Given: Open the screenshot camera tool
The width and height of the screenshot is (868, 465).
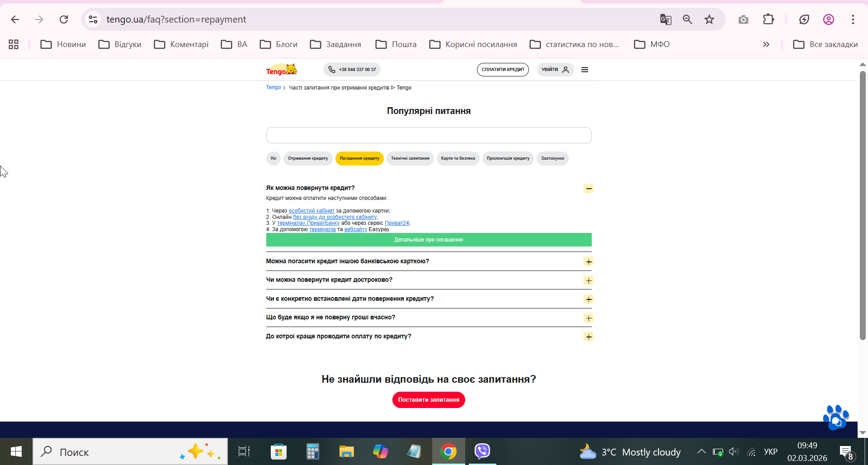Looking at the screenshot, I should (743, 19).
